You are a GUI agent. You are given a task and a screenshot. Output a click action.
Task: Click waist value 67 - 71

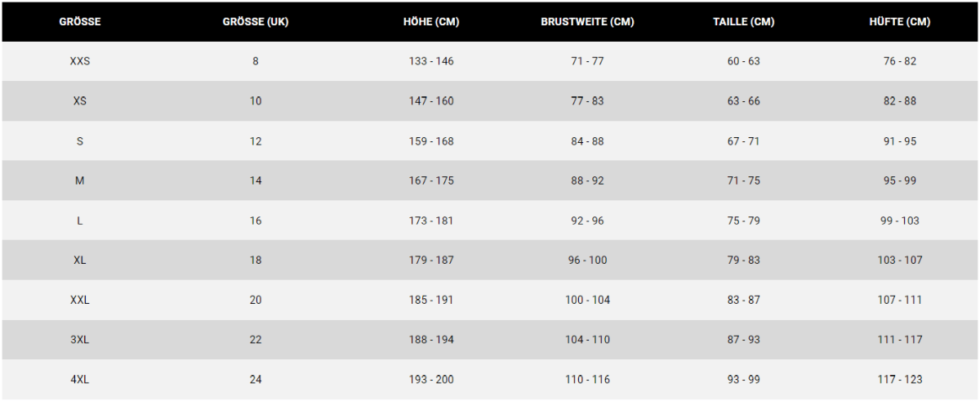tap(743, 141)
